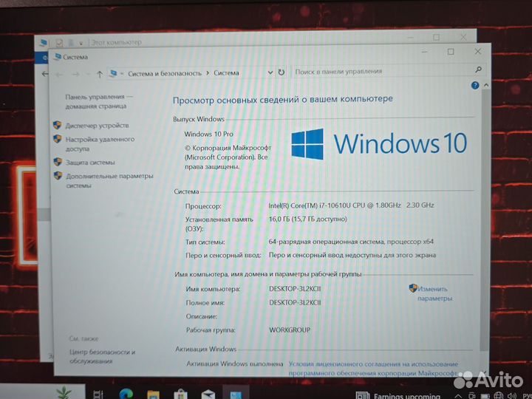Open recent locations dropdown next to Forward arrow
The height and width of the screenshot is (399, 532).
[x=88, y=75]
